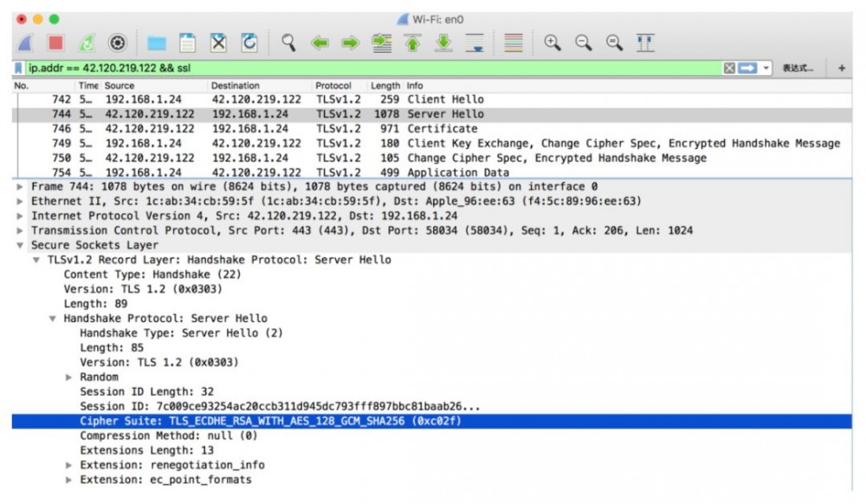866x504 pixels.
Task: Select Compression Method: null (0)
Action: pyautogui.click(x=169, y=436)
